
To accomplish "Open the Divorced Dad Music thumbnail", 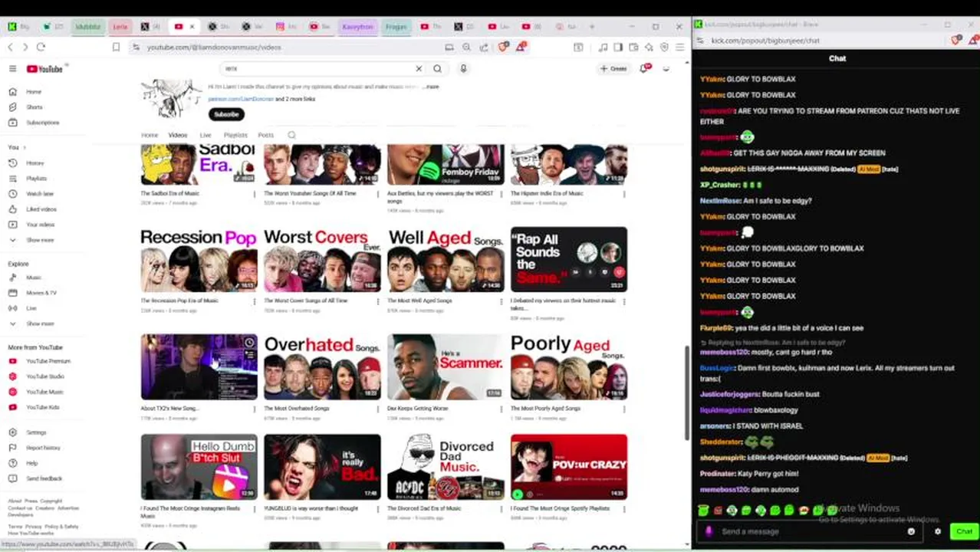I will pos(446,467).
